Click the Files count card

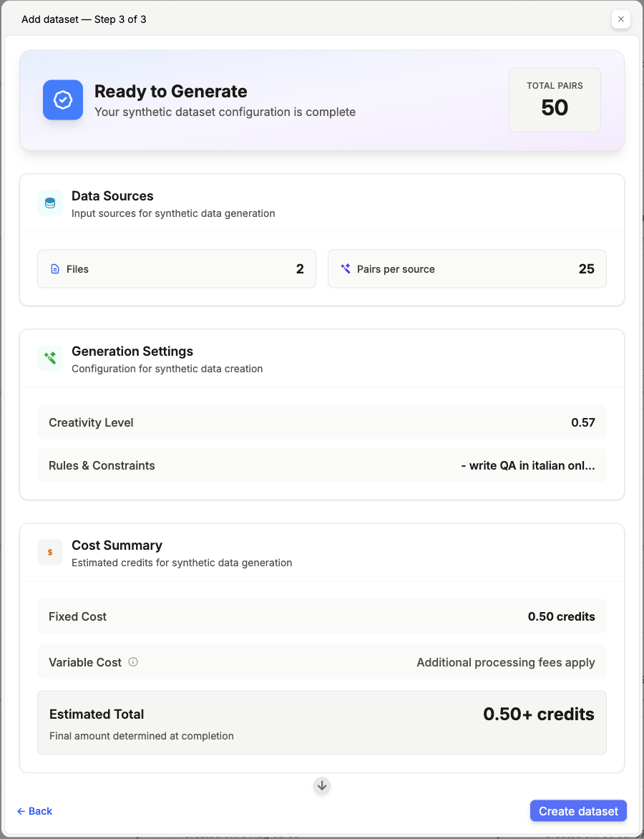click(177, 268)
